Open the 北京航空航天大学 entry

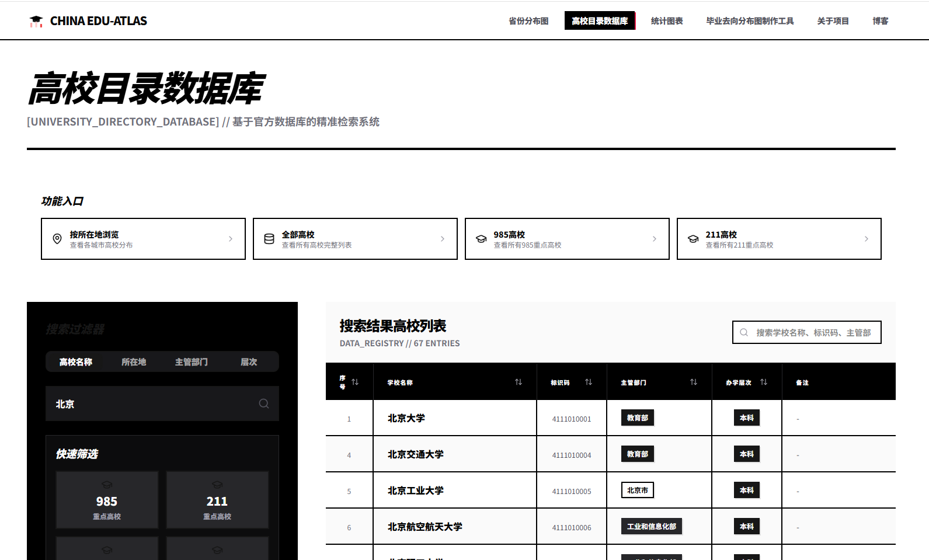click(x=425, y=527)
